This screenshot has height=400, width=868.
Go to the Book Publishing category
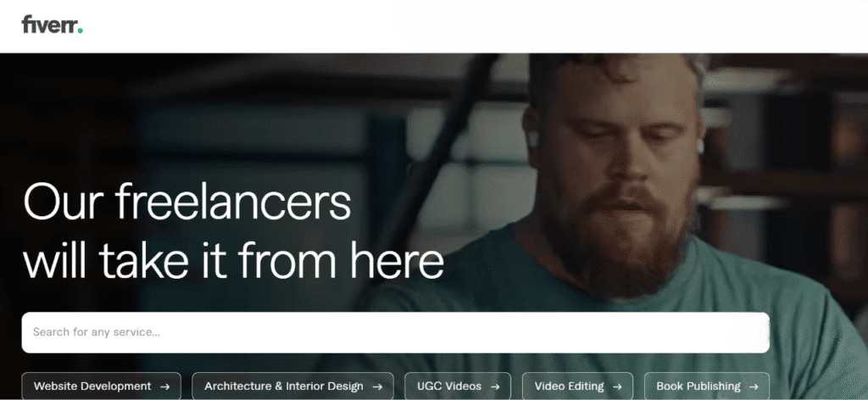[707, 386]
